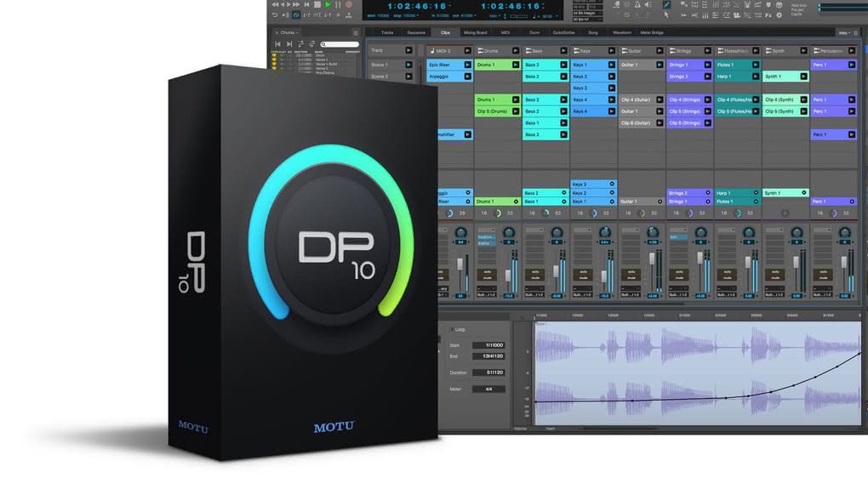
Task: Stop the queued Harp 1 clip
Action: click(755, 193)
